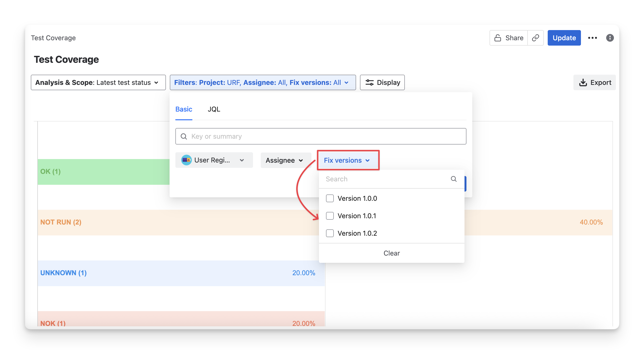Click the User Registration project avatar icon

186,160
